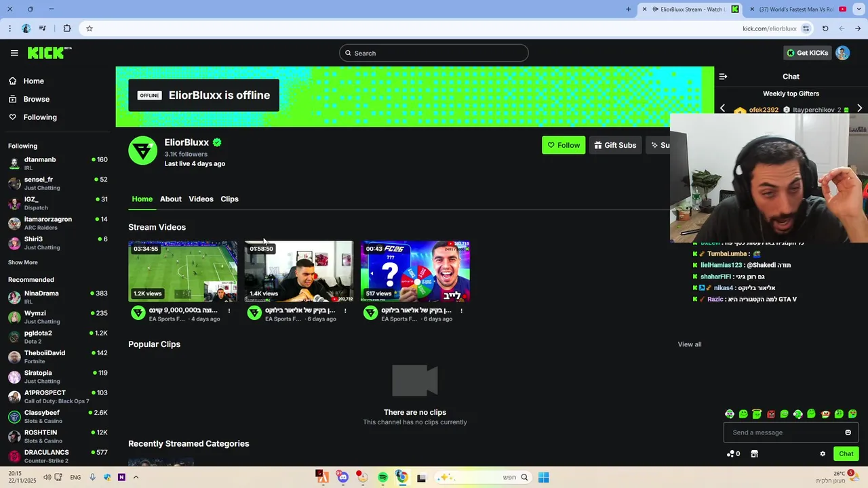Open the new browser tab button
The height and width of the screenshot is (488, 868).
628,9
